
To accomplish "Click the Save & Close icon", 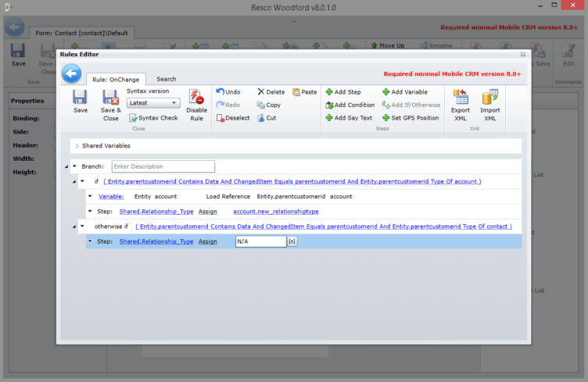I will pyautogui.click(x=110, y=98).
